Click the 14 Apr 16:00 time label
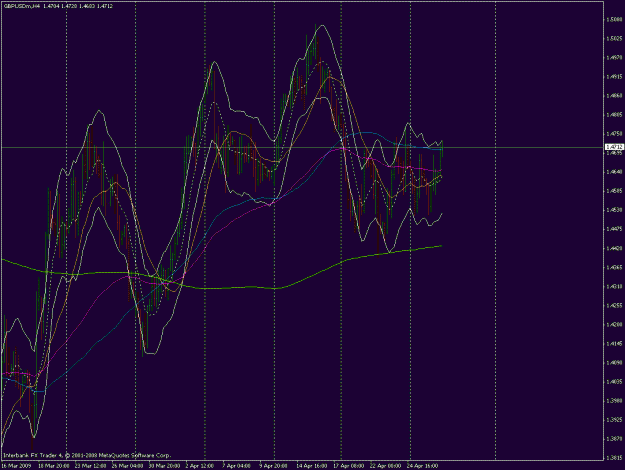625x470 pixels. tap(312, 466)
